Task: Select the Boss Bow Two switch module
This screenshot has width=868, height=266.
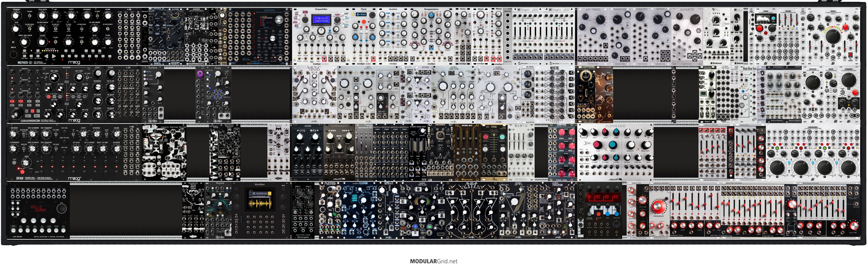Action: click(748, 94)
